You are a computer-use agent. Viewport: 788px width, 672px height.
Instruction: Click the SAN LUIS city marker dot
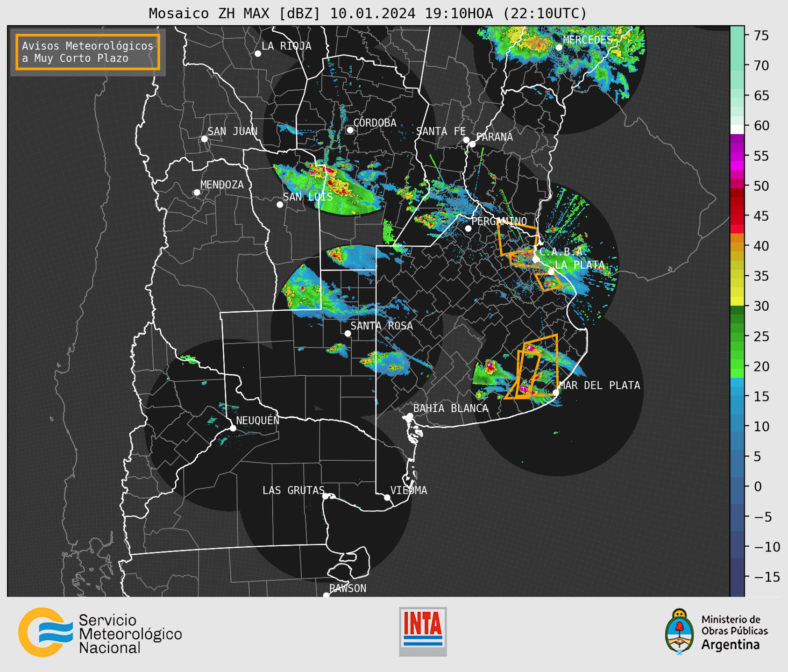[x=280, y=205]
